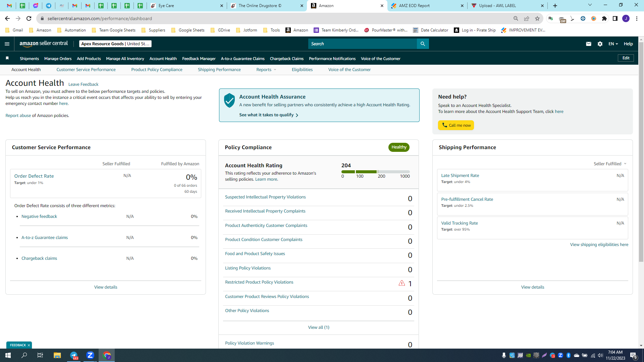Expand the Reports dropdown in sub-navigation
Screen dimensions: 644x362
click(266, 70)
